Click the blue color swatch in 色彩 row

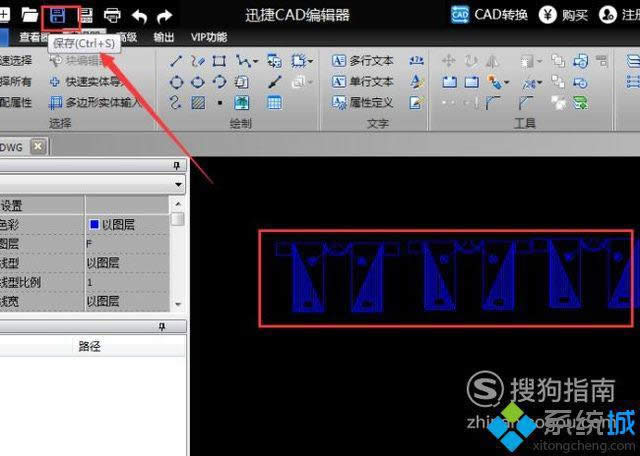point(94,225)
